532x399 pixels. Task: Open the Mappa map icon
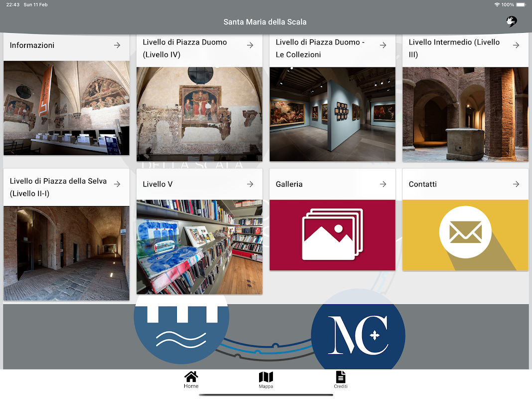click(x=266, y=377)
